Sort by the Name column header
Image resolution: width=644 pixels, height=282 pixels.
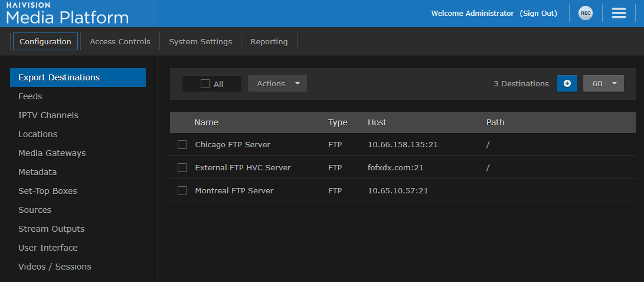(206, 122)
